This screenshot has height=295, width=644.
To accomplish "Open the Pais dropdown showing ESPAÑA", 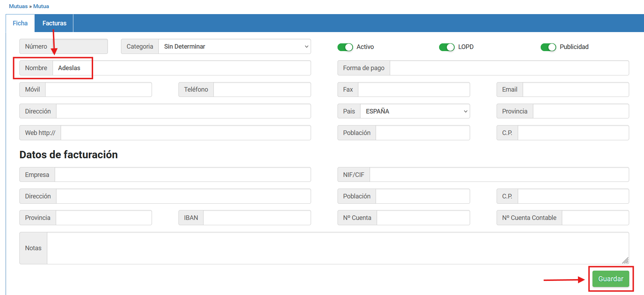I will coord(415,111).
